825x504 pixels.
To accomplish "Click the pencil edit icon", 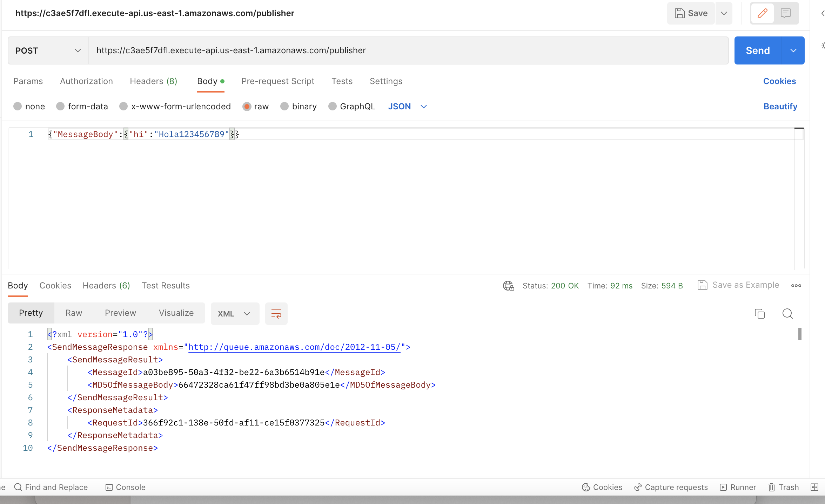I will tap(762, 13).
